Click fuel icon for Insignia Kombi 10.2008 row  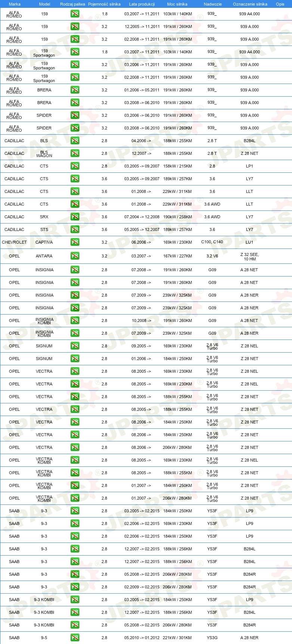[x=75, y=321]
